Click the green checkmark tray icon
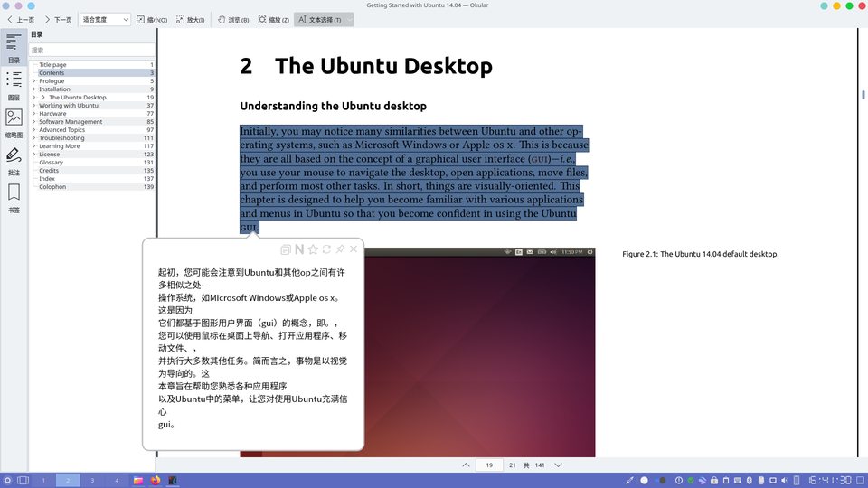 (x=691, y=480)
